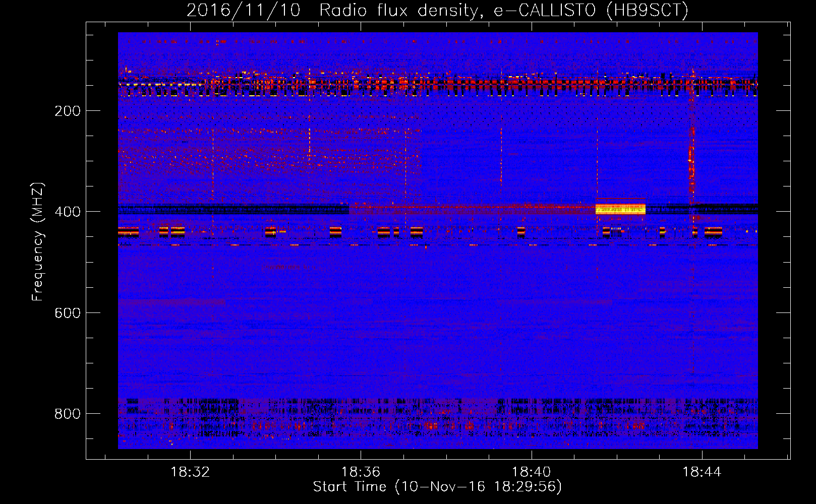Click the 'Frequency (MHZ)' axis label

[x=38, y=242]
